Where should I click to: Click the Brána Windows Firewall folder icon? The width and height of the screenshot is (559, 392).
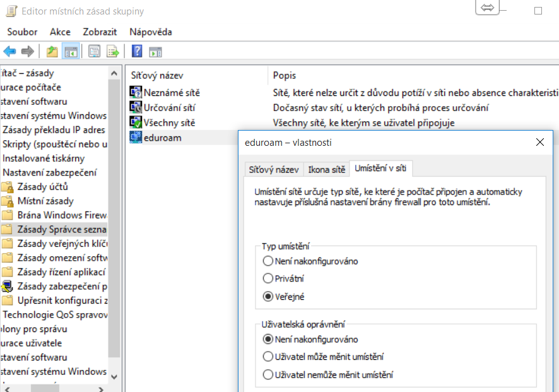pos(8,215)
